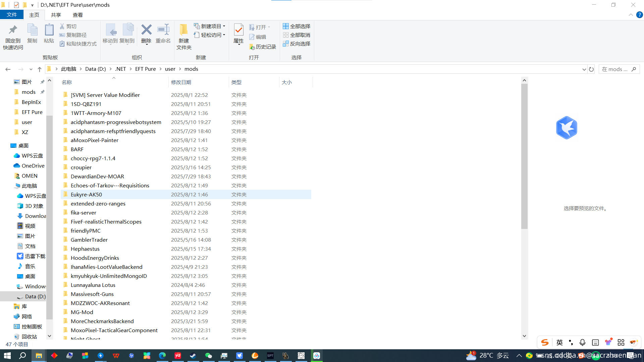Sort by Date Modified (修改日期) header
644x362 pixels.
pyautogui.click(x=199, y=82)
